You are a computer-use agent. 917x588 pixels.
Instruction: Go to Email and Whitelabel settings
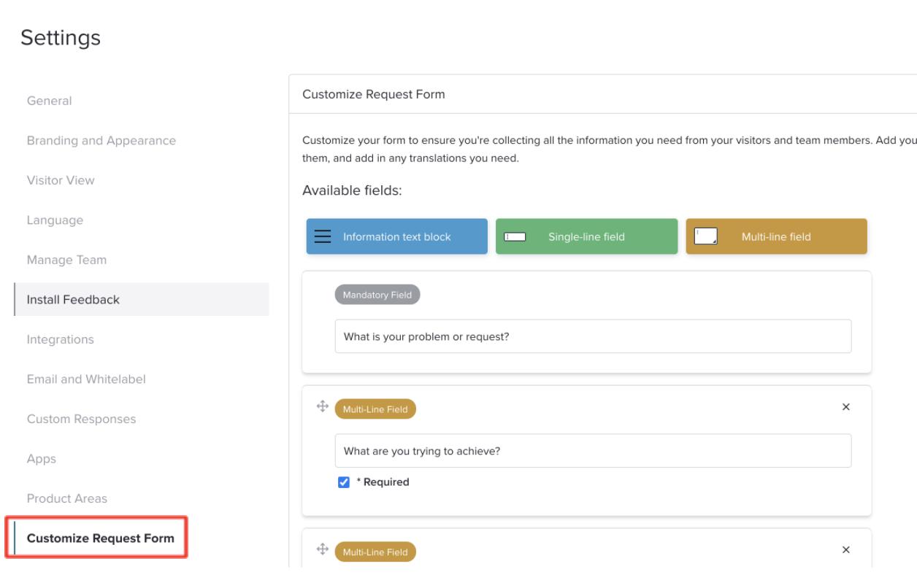tap(86, 379)
